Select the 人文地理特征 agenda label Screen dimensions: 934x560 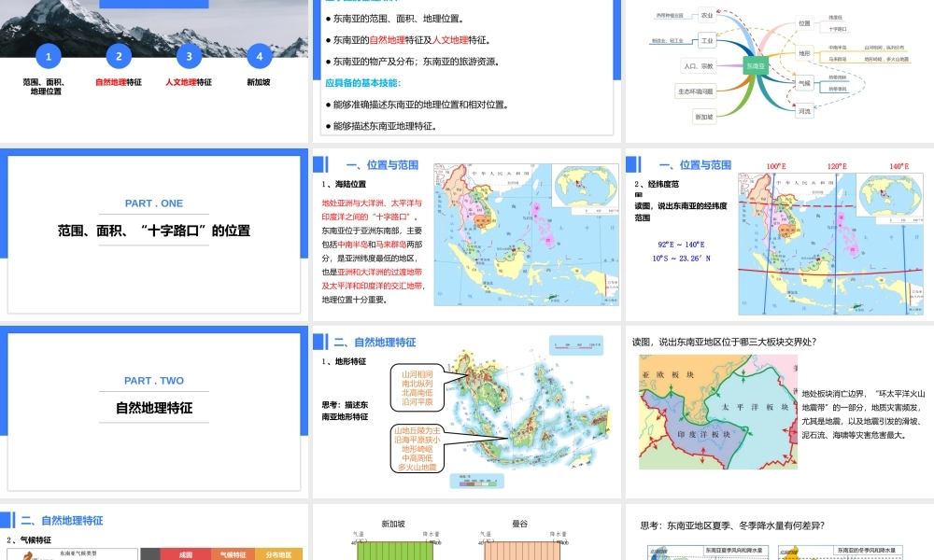point(188,80)
